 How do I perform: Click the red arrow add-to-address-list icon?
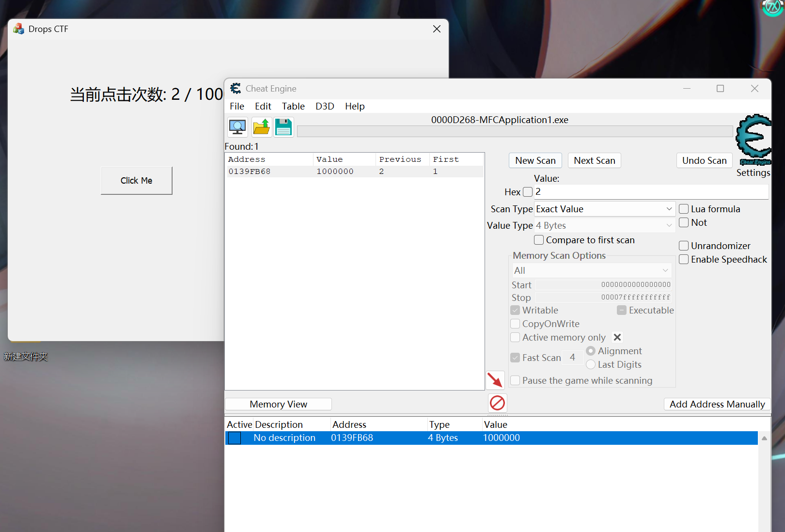[x=495, y=380]
